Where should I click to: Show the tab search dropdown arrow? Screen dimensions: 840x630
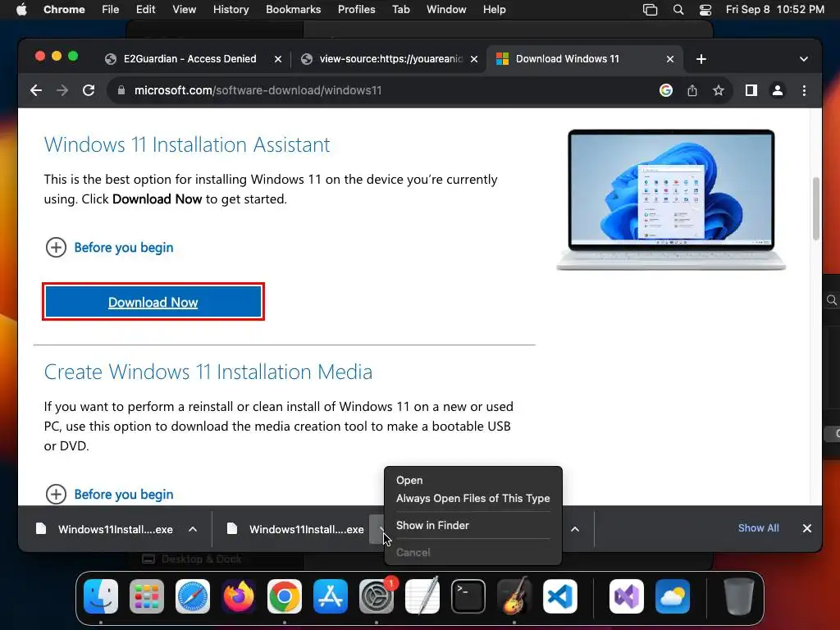tap(804, 59)
